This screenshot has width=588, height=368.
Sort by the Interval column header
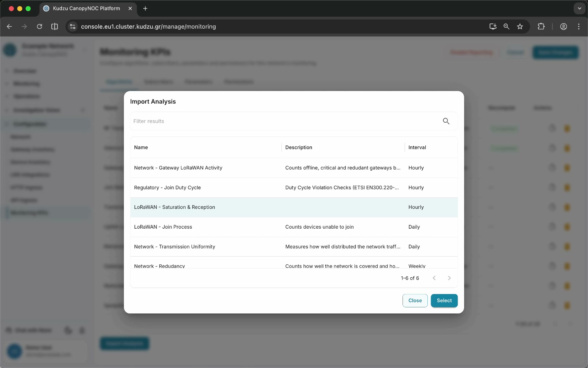click(x=417, y=147)
